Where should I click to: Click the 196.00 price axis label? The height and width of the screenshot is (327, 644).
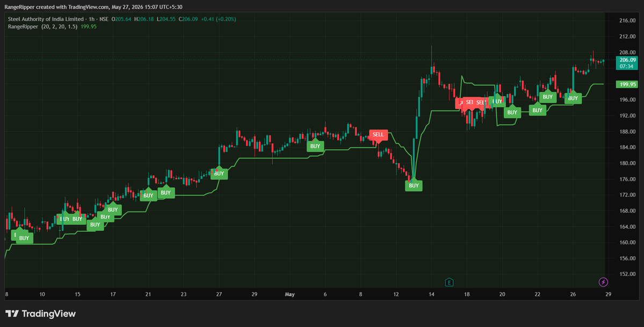[627, 100]
